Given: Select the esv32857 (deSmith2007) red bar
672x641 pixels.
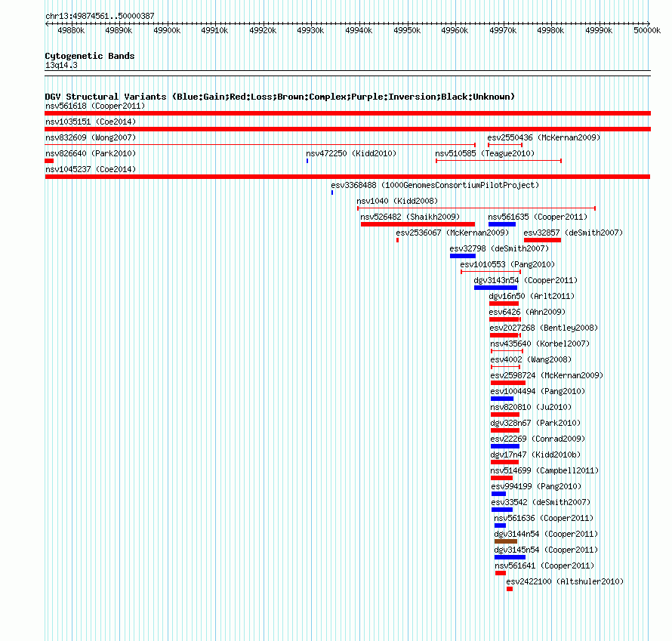Looking at the screenshot, I should [542, 240].
